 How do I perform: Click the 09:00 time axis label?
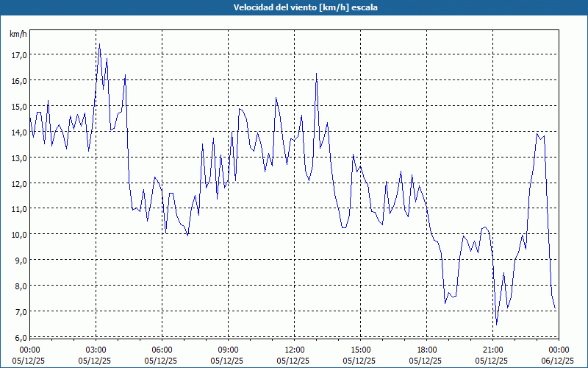(x=228, y=350)
